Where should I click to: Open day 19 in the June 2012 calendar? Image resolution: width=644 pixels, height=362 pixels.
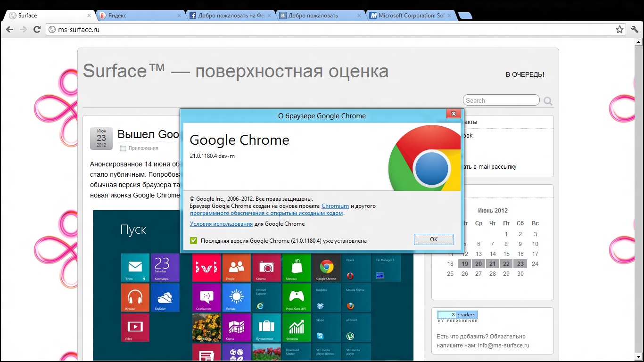pos(465,264)
